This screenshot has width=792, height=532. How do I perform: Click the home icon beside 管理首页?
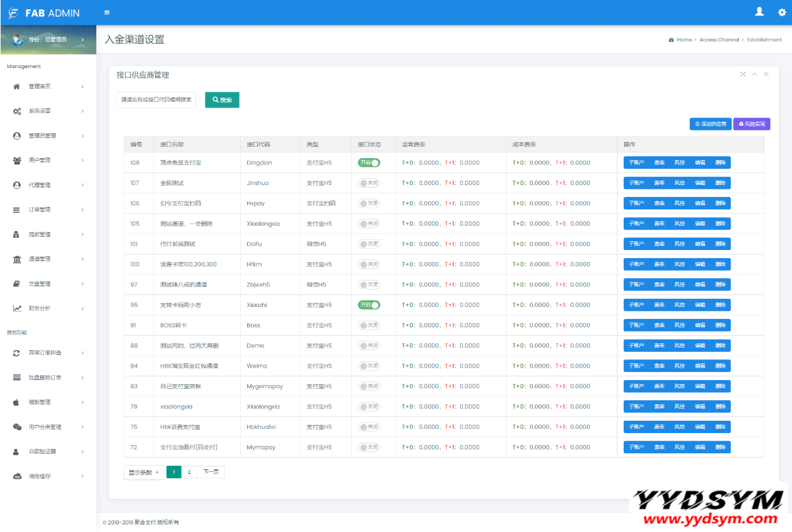[x=17, y=86]
